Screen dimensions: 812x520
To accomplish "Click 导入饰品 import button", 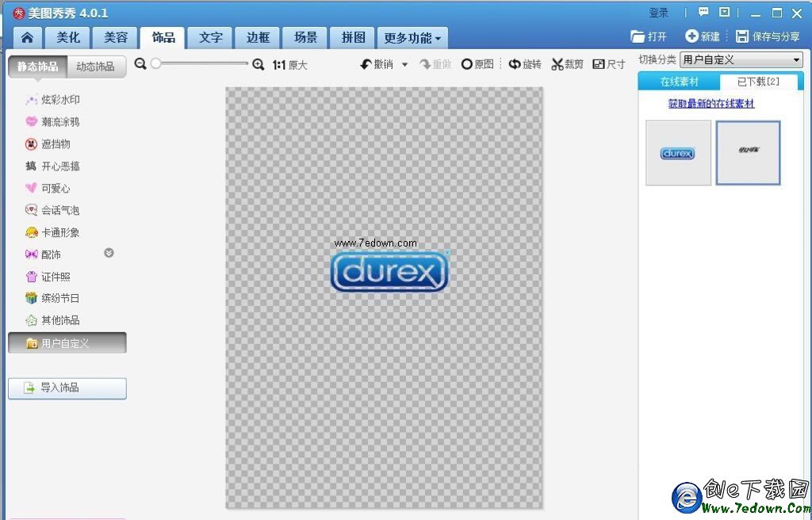I will pyautogui.click(x=67, y=388).
